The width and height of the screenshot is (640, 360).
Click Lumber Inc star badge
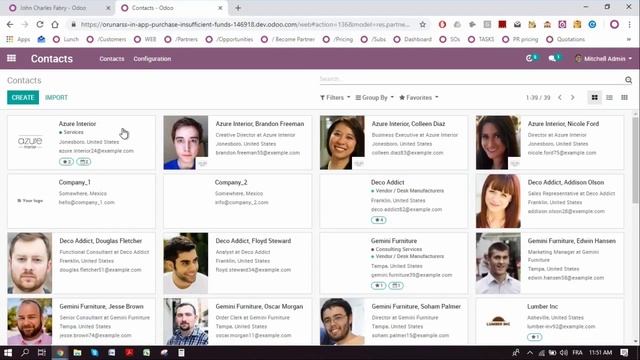[534, 337]
